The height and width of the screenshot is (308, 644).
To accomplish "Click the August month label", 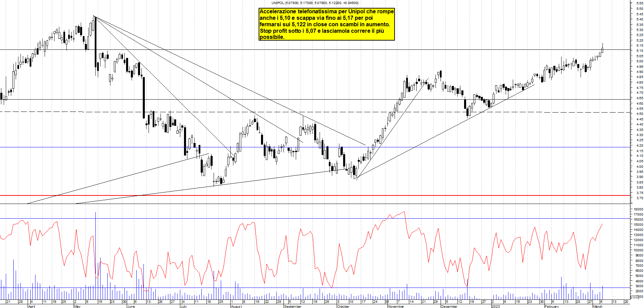I will (236, 306).
